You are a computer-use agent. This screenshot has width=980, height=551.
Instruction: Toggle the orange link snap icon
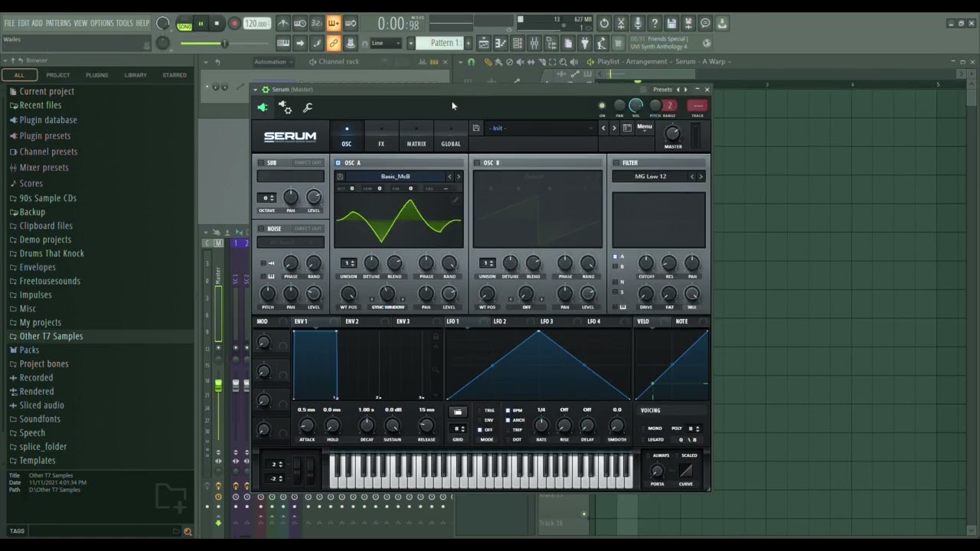click(x=333, y=44)
